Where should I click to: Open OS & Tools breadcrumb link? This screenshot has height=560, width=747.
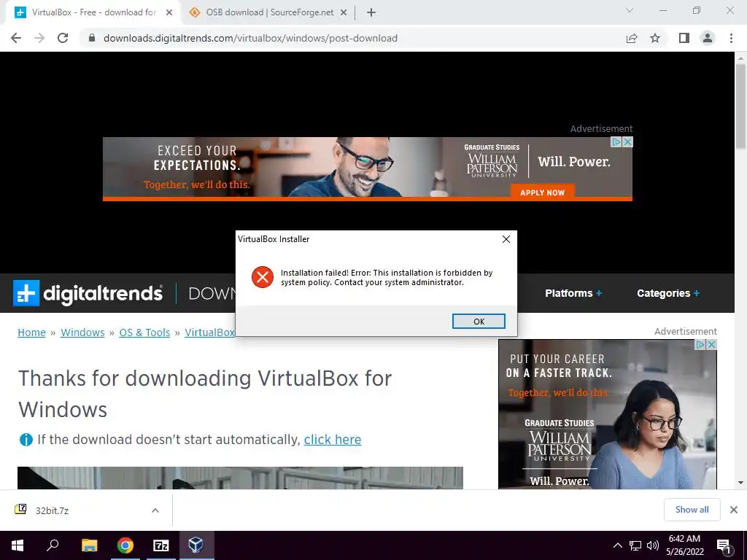pyautogui.click(x=144, y=332)
